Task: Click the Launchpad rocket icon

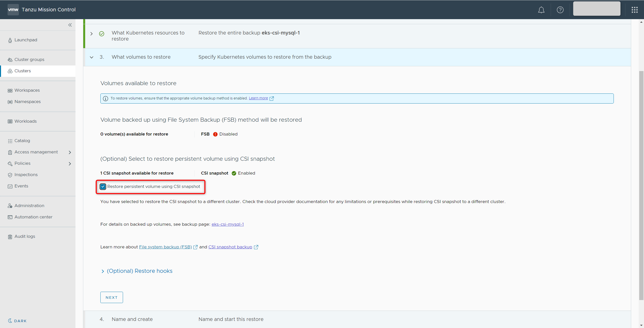Action: click(x=10, y=40)
